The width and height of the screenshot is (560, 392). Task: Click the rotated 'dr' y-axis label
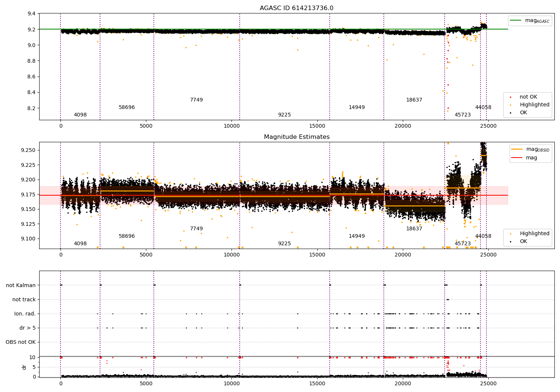24,367
